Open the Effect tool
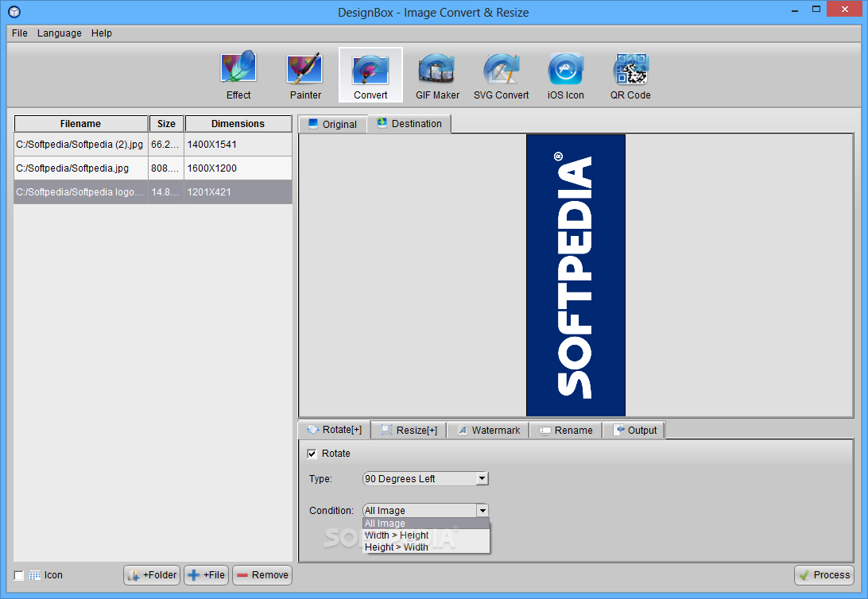Screen dimensions: 868x599 (238, 75)
